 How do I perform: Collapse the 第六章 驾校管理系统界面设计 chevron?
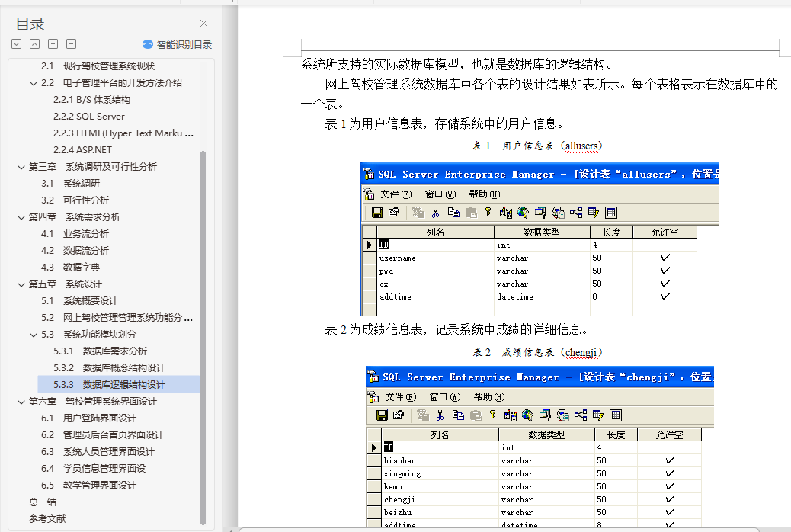(x=21, y=402)
